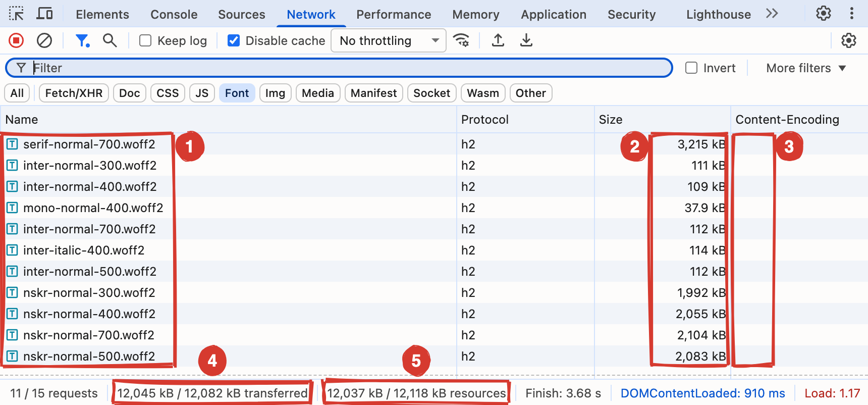This screenshot has width=868, height=405.
Task: Click the Filter text input field
Action: tap(339, 68)
